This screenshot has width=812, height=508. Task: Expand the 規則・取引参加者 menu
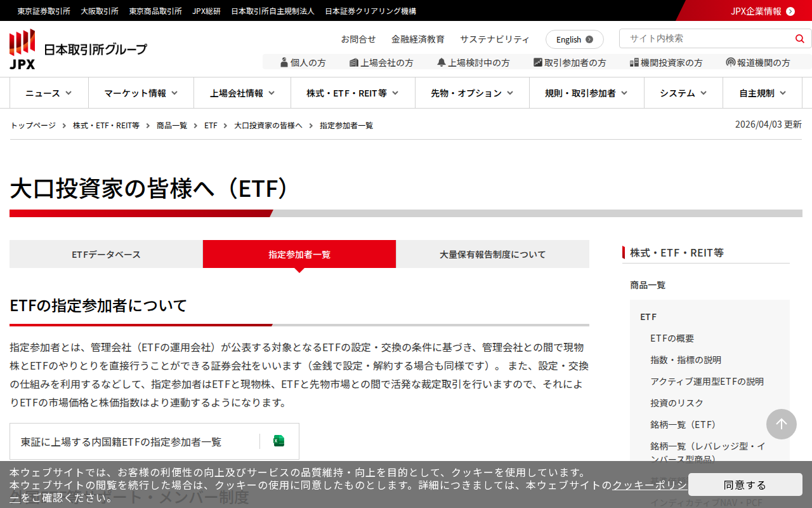point(587,93)
